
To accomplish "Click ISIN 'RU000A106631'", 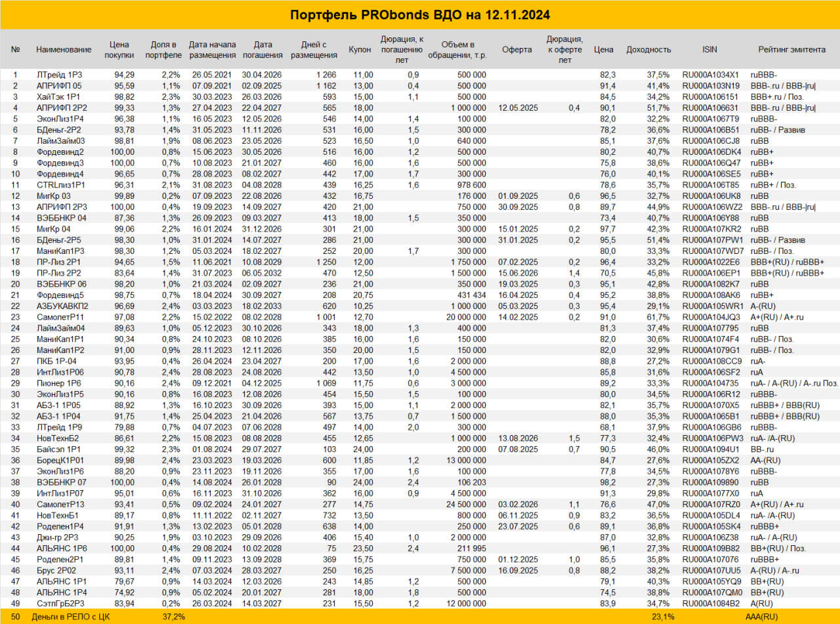I will point(711,108).
